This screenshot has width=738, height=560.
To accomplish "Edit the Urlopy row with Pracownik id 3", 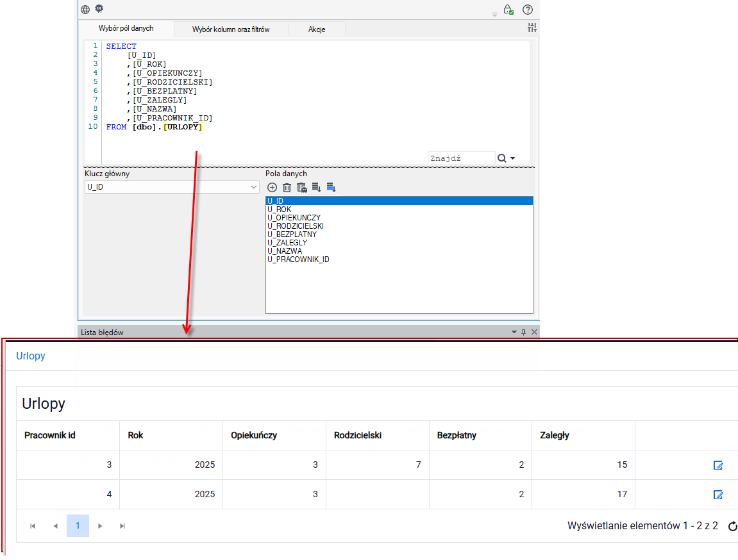I will click(x=718, y=465).
